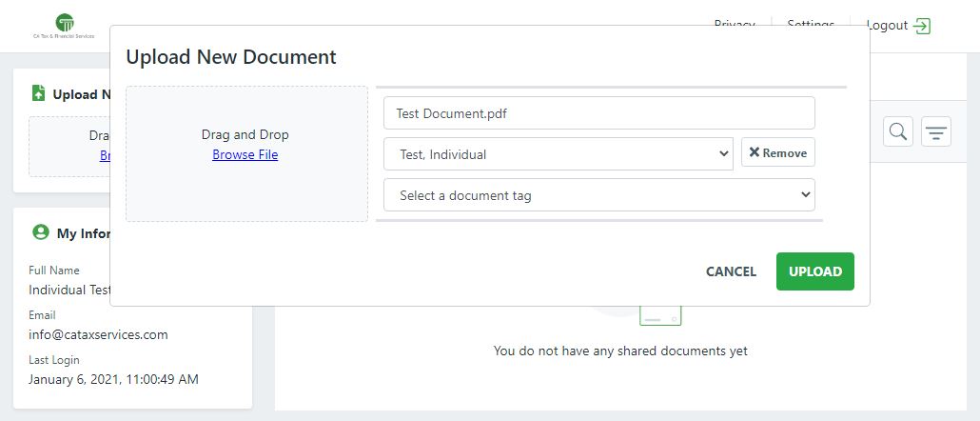Open the search magnifier icon
The height and width of the screenshot is (421, 980).
click(x=898, y=132)
